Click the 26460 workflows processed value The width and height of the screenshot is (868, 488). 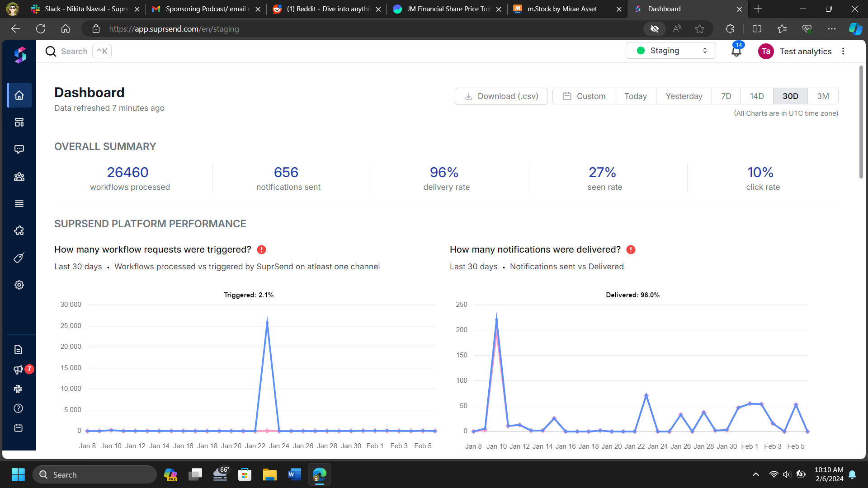[x=127, y=172]
